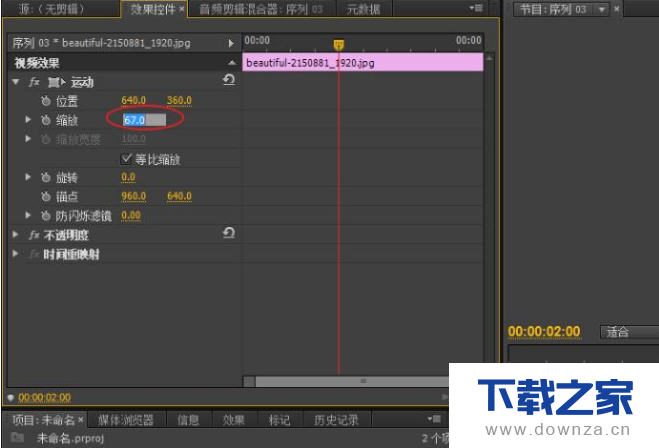This screenshot has height=448, width=659.
Task: Hide the timeline view arrow button
Action: tap(231, 43)
